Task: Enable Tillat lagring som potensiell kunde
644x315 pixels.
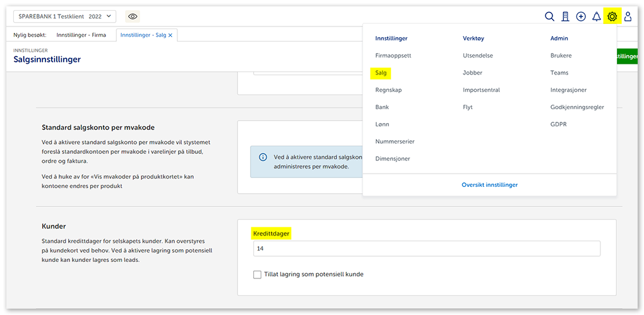Action: [x=257, y=275]
